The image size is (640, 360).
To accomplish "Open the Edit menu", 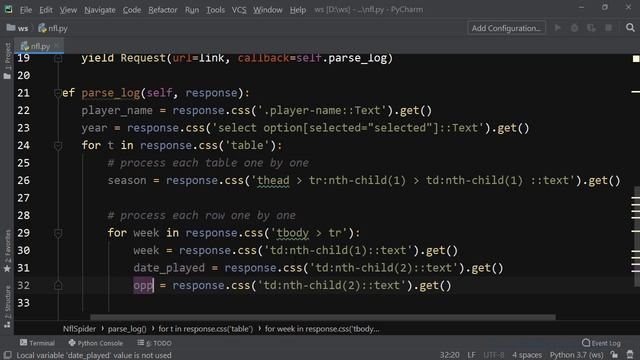I will (x=46, y=9).
